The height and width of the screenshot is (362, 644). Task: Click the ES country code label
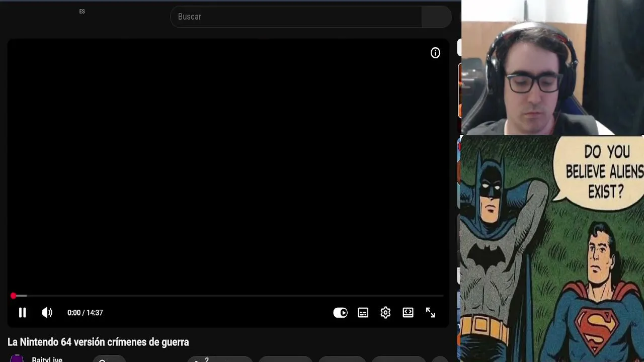[x=82, y=12]
